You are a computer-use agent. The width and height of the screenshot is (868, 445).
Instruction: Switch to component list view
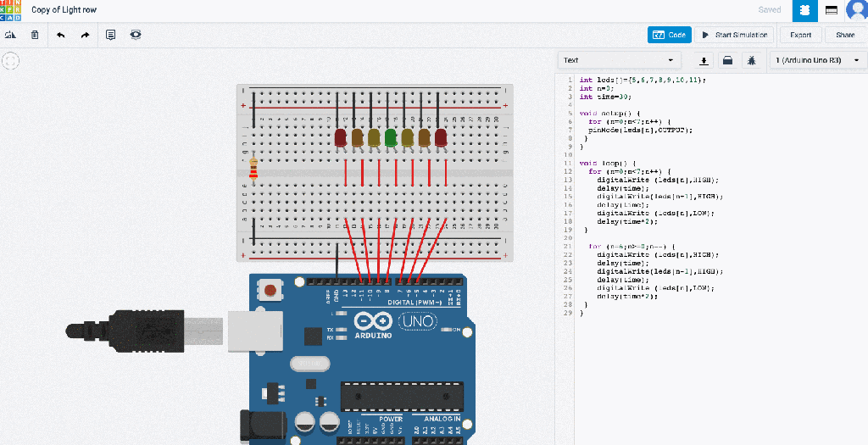tap(832, 10)
